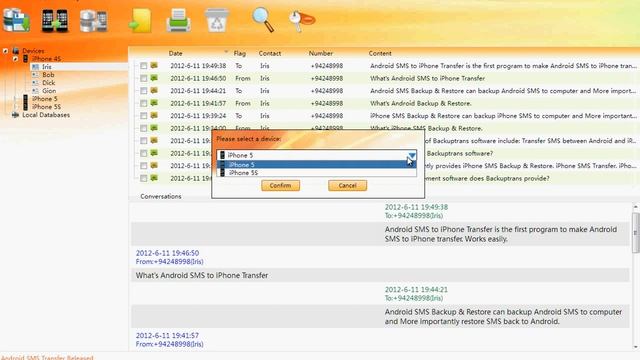Click the phone icon next to iPhone 4S
The image size is (640, 360).
point(25,59)
